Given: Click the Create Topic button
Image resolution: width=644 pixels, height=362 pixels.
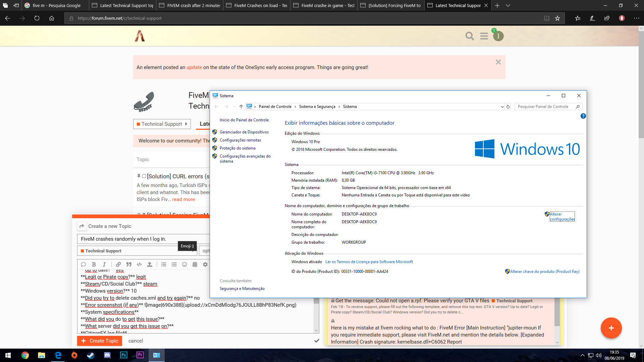Looking at the screenshot, I should pyautogui.click(x=100, y=341).
